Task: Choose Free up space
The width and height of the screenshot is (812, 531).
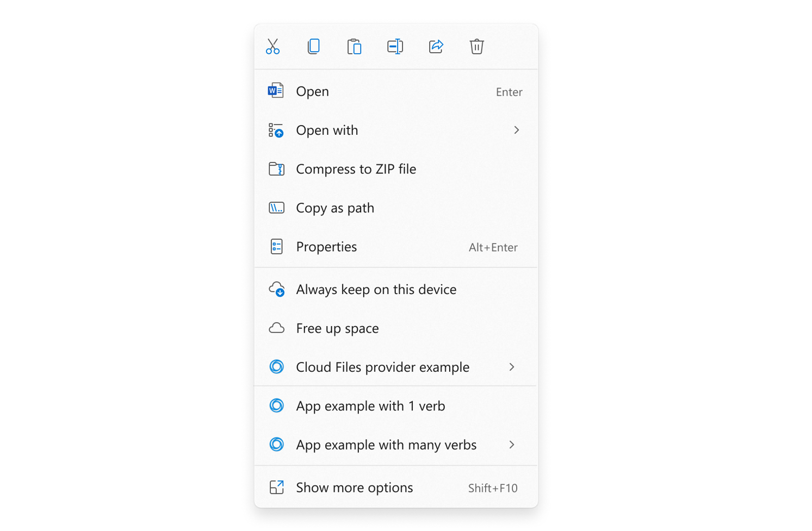Action: coord(396,328)
